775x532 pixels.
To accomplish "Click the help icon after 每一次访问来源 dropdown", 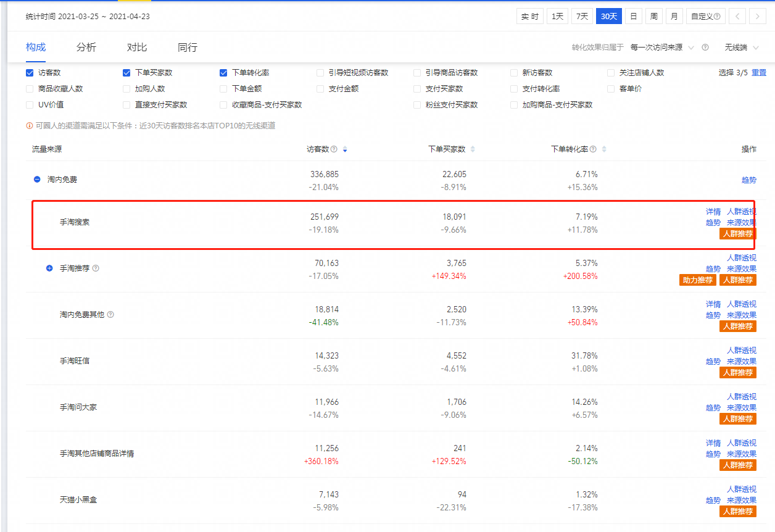I will click(705, 48).
